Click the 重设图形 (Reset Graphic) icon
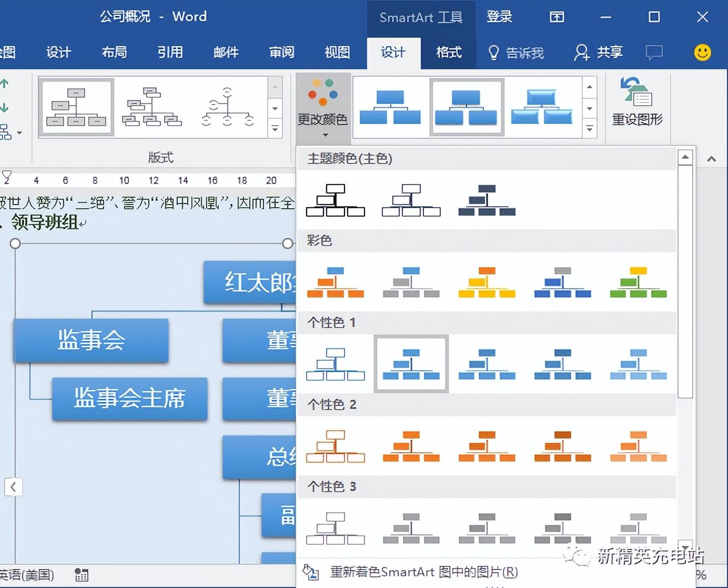Screen dimensions: 728x588 point(637,100)
